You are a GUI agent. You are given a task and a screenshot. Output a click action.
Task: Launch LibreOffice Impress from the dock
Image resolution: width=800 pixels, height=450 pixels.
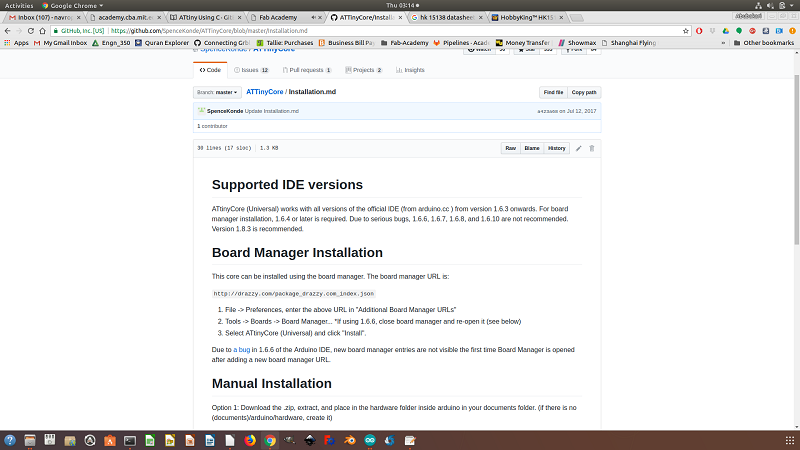click(x=190, y=440)
